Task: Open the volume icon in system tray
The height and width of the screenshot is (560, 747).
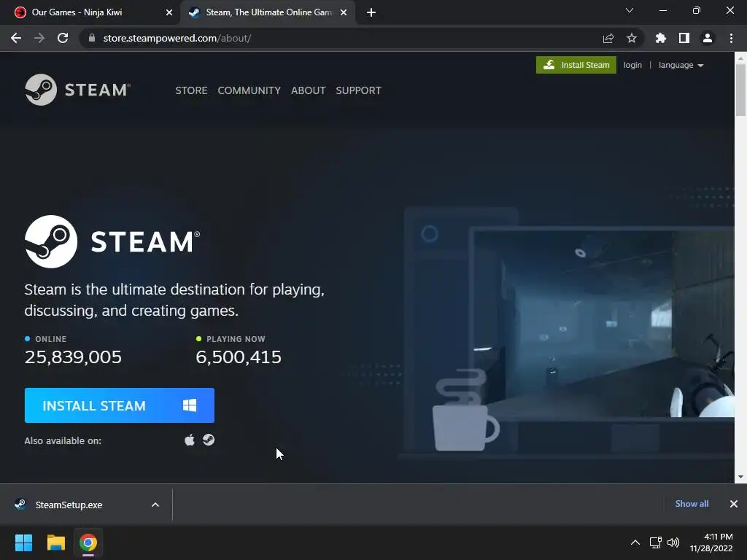Action: [673, 542]
